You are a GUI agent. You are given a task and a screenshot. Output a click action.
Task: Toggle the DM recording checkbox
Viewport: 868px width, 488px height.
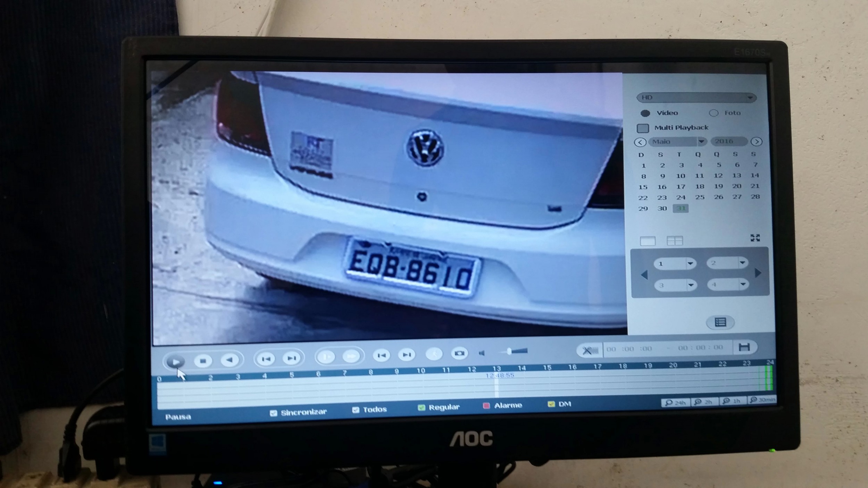tap(551, 404)
